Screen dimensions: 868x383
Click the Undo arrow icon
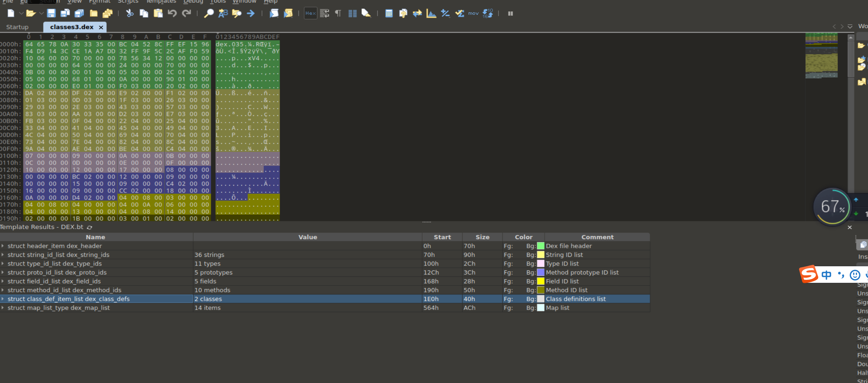[172, 14]
